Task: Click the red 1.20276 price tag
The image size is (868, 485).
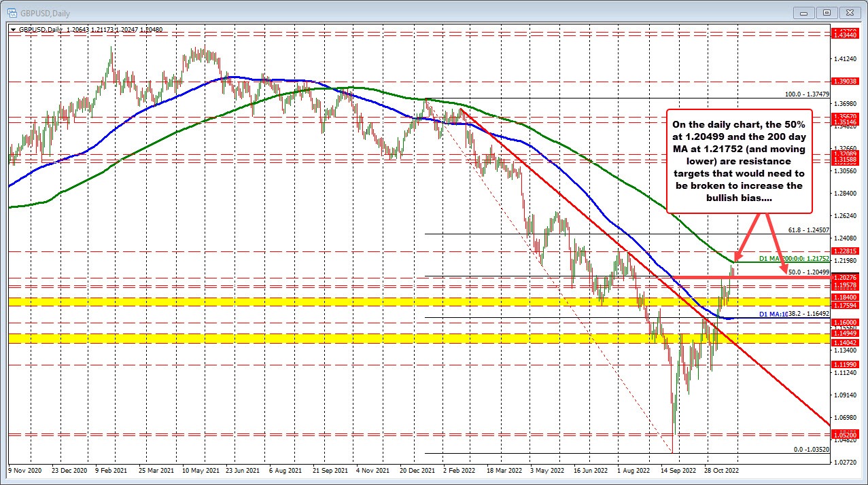Action: click(845, 277)
